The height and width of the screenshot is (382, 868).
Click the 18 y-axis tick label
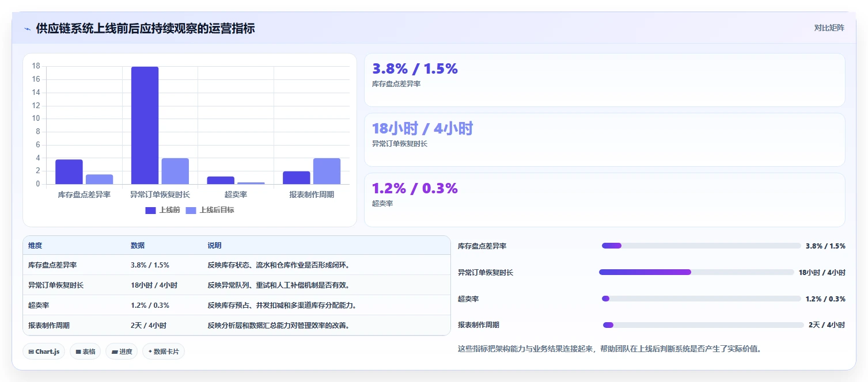[36, 66]
